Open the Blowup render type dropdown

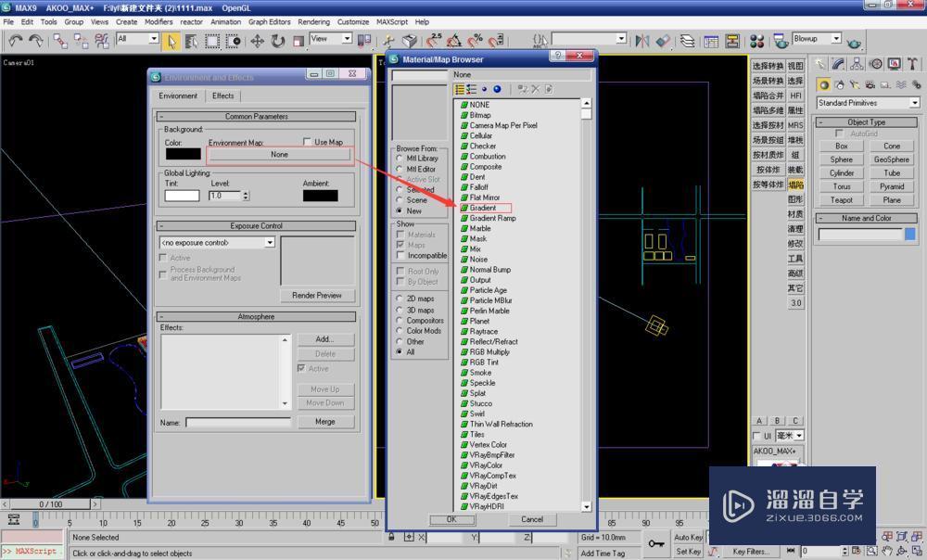[835, 39]
